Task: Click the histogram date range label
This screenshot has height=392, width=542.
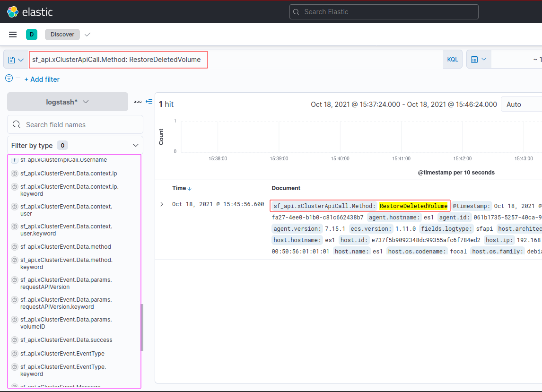Action: tap(404, 105)
